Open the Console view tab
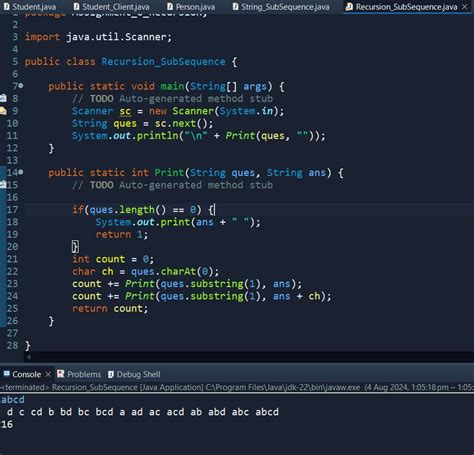Viewport: 474px width, 455px height. click(x=26, y=374)
